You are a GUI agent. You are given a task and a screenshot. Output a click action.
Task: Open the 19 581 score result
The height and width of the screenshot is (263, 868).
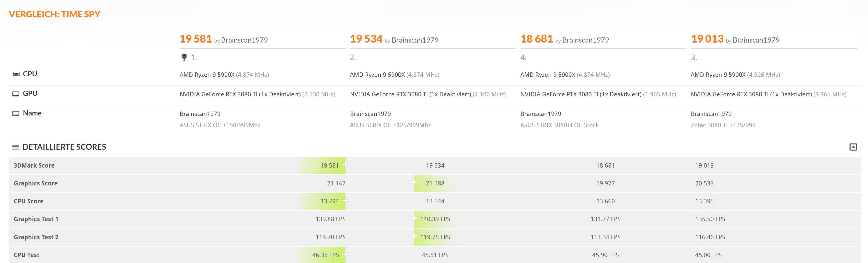(196, 39)
